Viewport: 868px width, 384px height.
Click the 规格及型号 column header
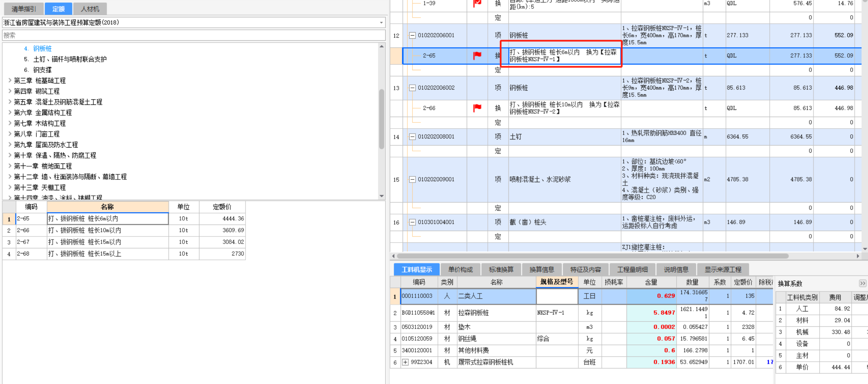coord(557,282)
